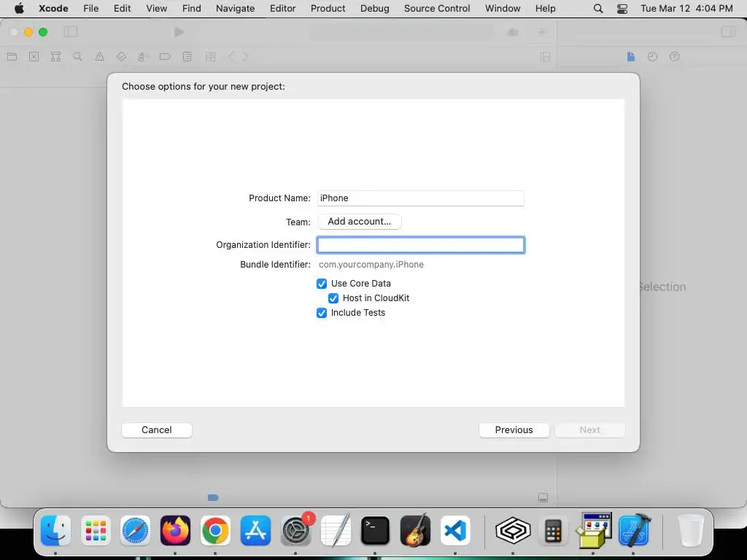Open TextEdit from the Dock

pos(336,531)
